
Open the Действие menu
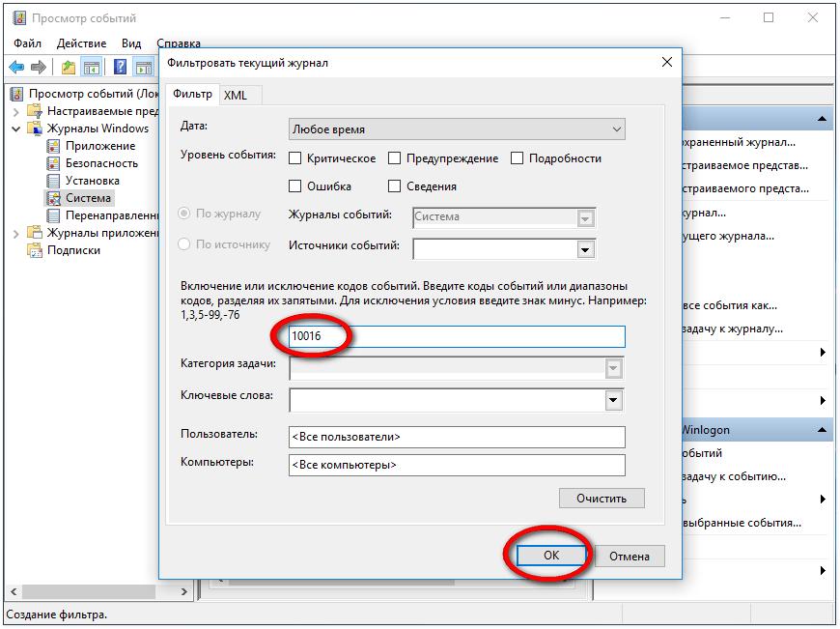pos(81,43)
